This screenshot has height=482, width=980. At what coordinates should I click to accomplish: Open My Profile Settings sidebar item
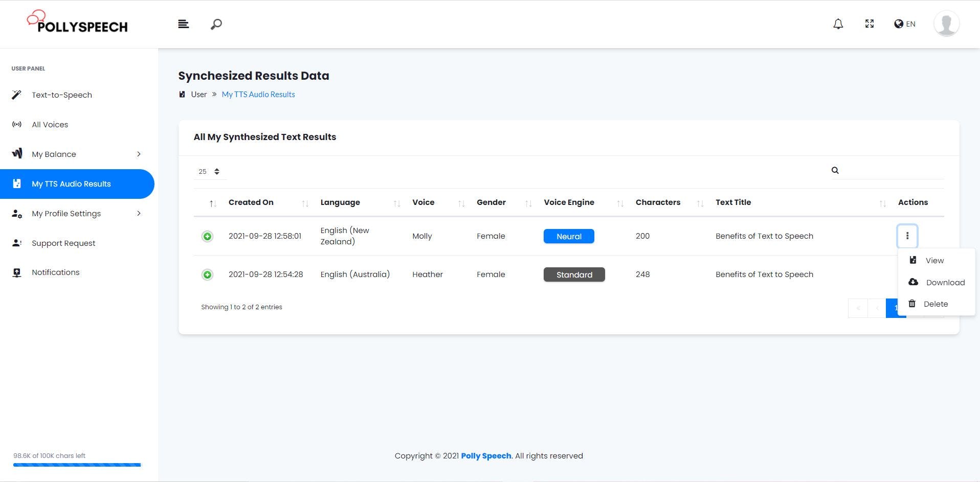tap(66, 214)
